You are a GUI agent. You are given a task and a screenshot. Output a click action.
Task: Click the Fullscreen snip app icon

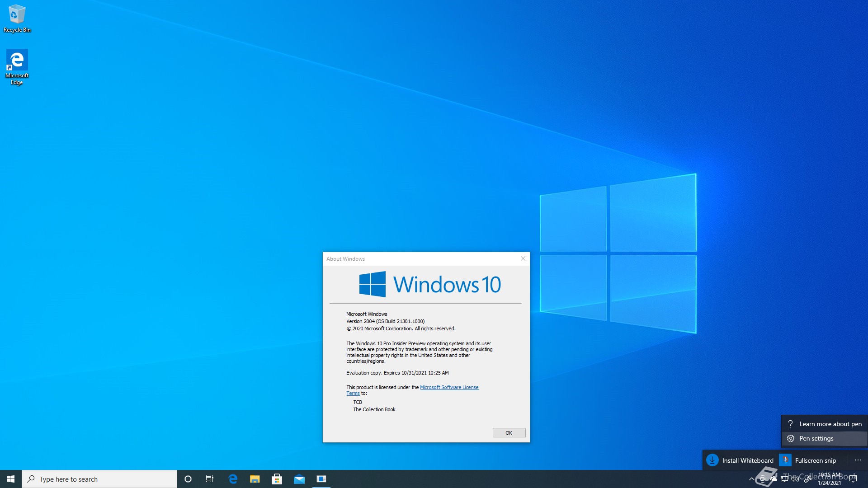[785, 460]
